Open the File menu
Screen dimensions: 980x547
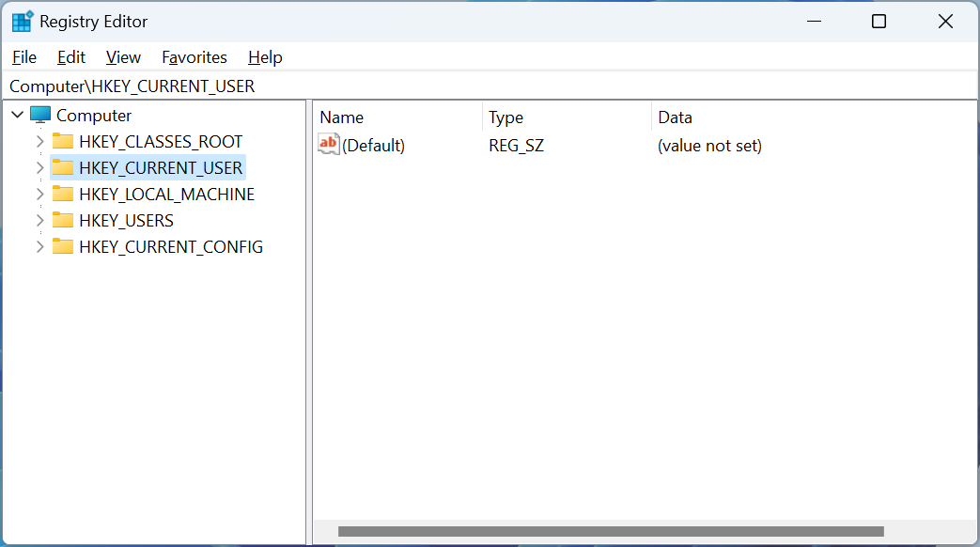click(23, 57)
